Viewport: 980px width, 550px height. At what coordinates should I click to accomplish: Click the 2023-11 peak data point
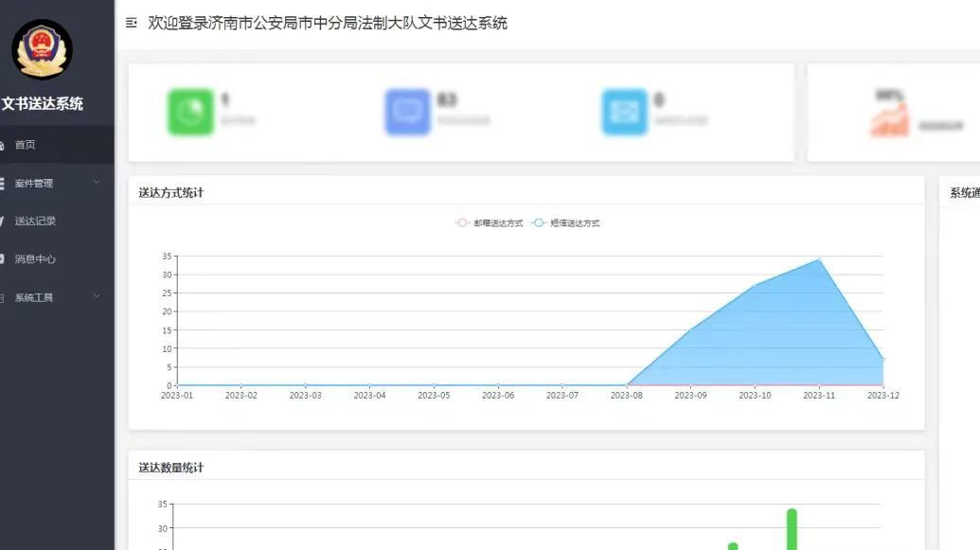(819, 259)
